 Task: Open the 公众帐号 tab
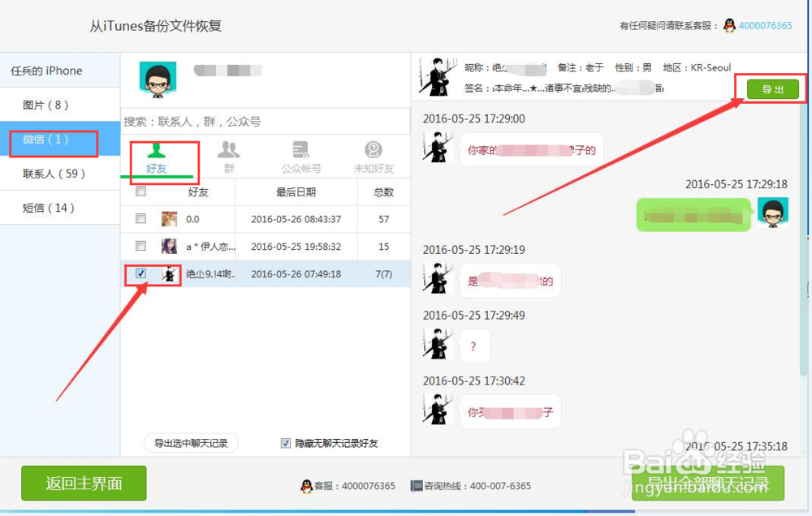coord(301,158)
